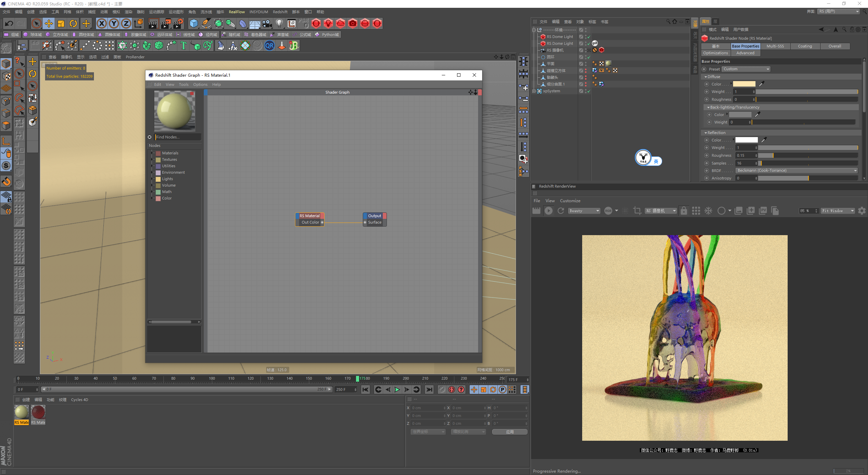Image resolution: width=868 pixels, height=475 pixels.
Task: Click the MoText green T icon
Action: pyautogui.click(x=183, y=45)
